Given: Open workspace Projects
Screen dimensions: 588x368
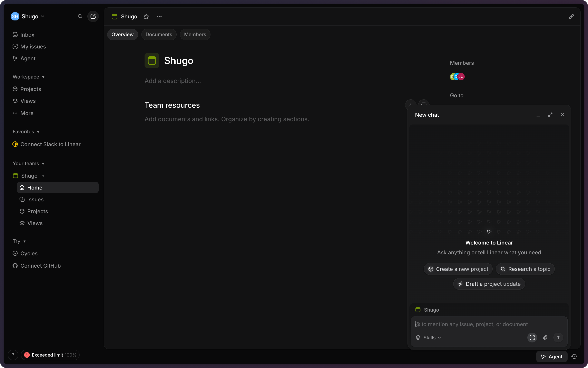Looking at the screenshot, I should [55, 89].
